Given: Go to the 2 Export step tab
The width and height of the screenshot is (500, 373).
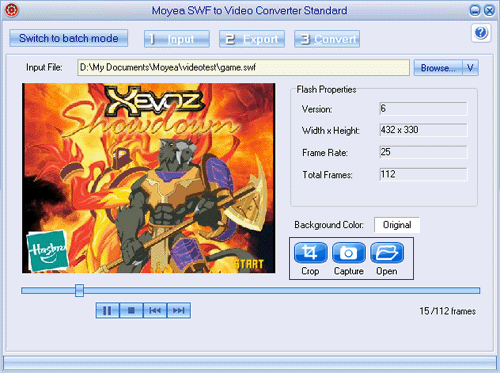Looking at the screenshot, I should pos(252,39).
